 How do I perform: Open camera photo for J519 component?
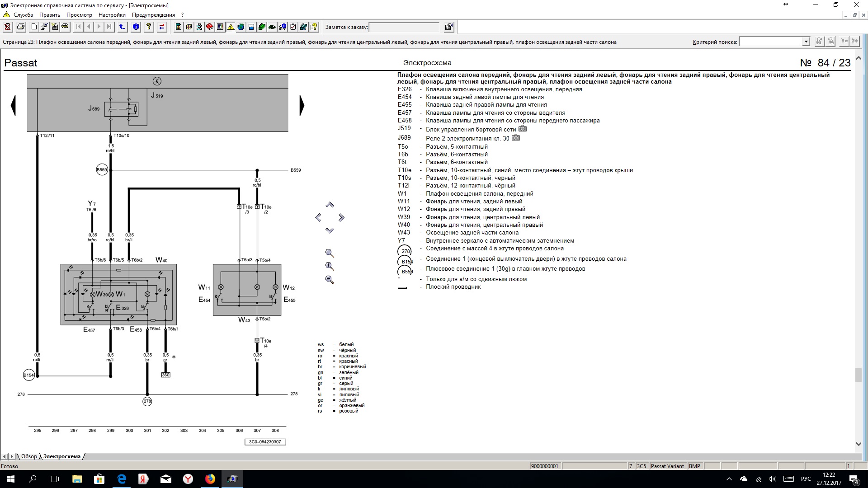(522, 129)
